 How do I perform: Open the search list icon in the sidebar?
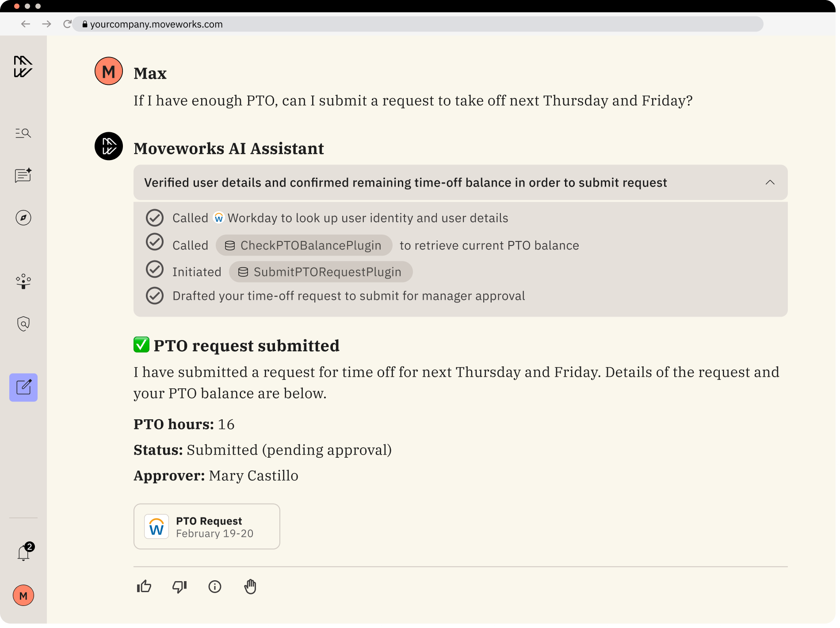(x=23, y=133)
